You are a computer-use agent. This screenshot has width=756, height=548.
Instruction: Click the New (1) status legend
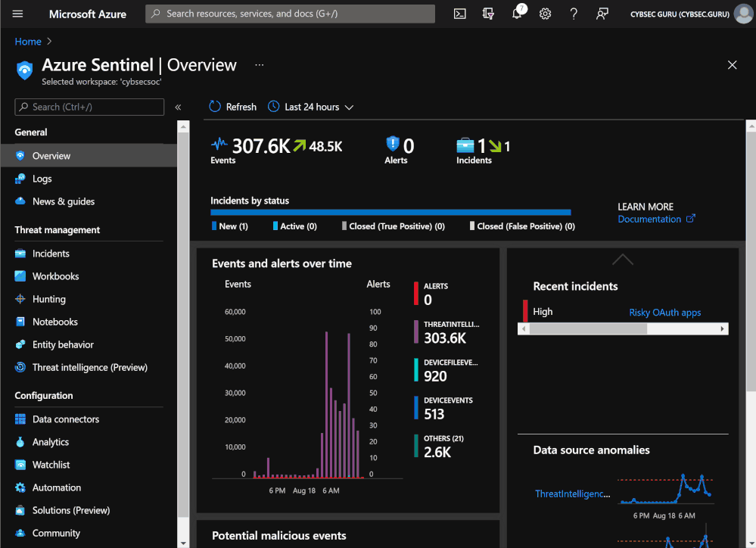230,226
